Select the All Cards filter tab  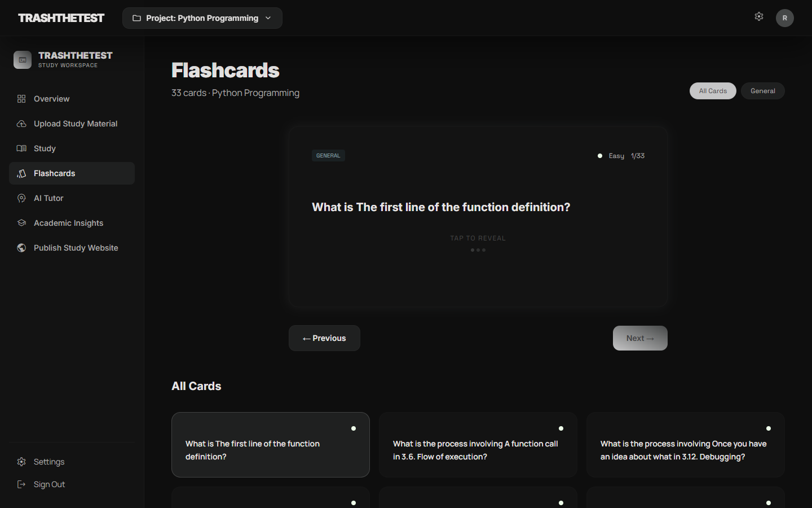713,91
